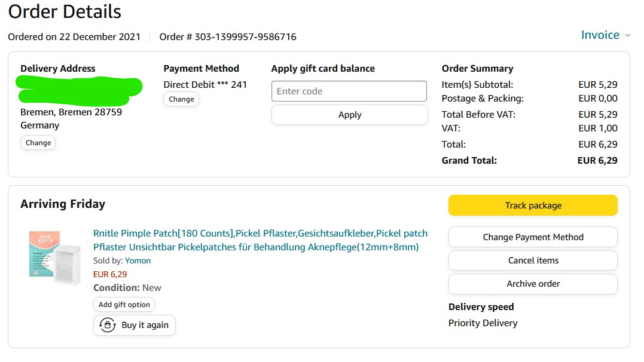This screenshot has height=362, width=644.
Task: Focus the Enter code input field
Action: tap(349, 91)
